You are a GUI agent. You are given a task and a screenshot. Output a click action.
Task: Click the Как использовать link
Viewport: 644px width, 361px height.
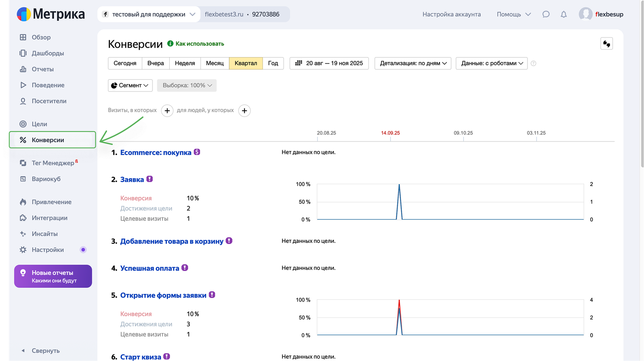click(200, 44)
